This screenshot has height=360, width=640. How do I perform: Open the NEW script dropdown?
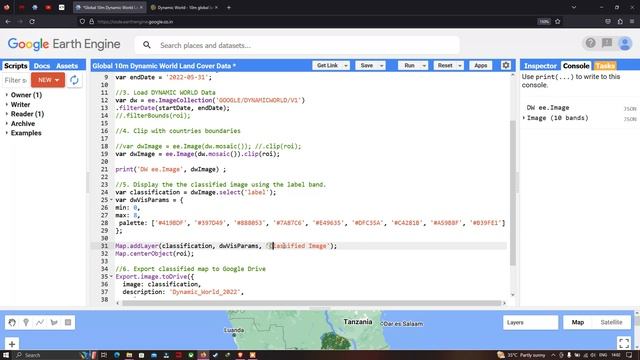(48, 80)
